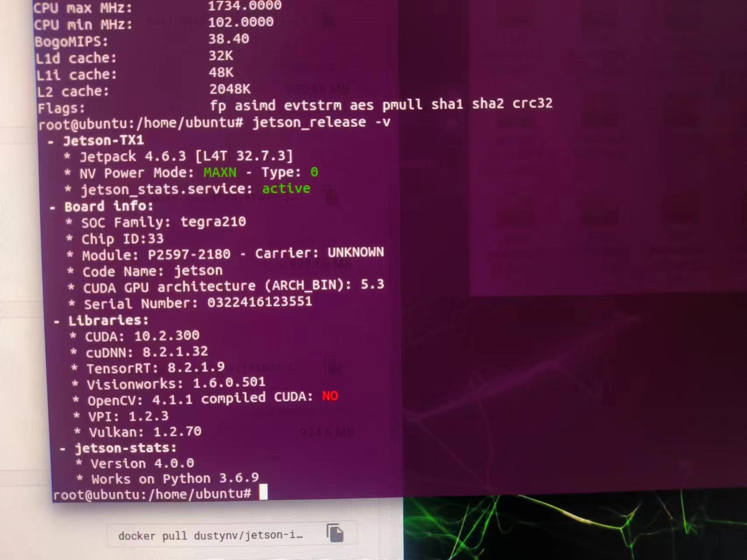Viewport: 747px width, 560px height.
Task: Click the '102.0000' CPU min MHz value
Action: (241, 22)
